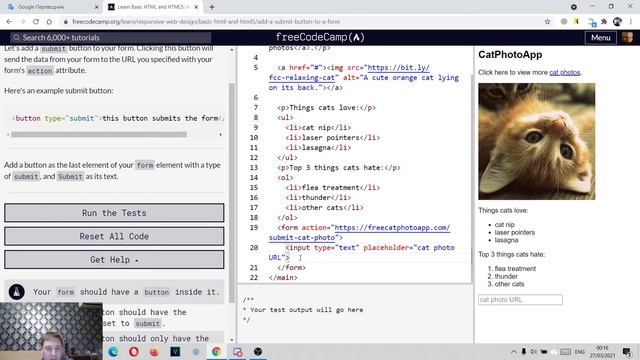This screenshot has width=640, height=360.
Task: Click the translate extension icon in toolbar
Action: point(591,22)
